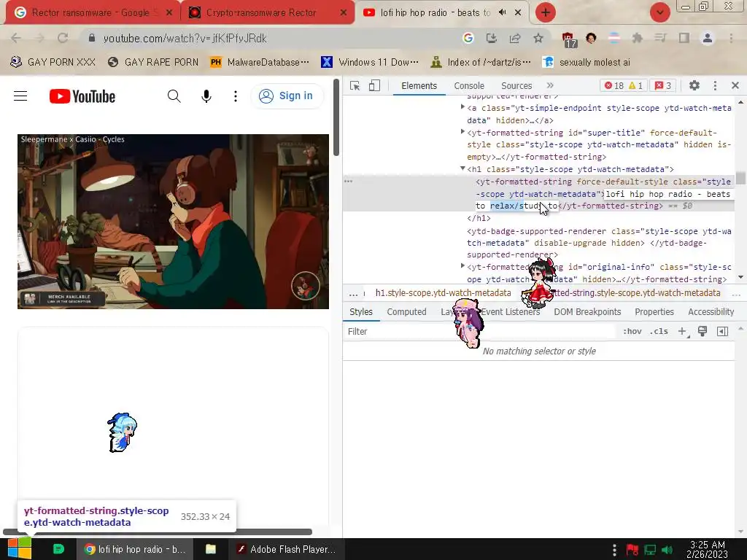The height and width of the screenshot is (560, 747).
Task: Reload the page with refresh icon
Action: click(63, 38)
